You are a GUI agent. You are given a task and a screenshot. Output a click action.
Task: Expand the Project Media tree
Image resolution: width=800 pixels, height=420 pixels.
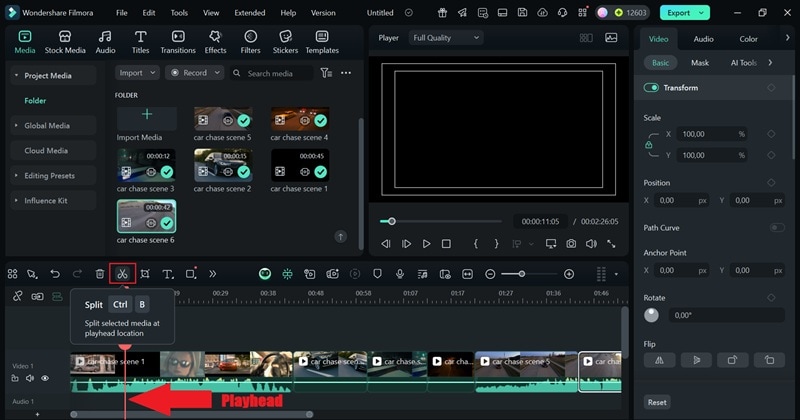[x=16, y=76]
